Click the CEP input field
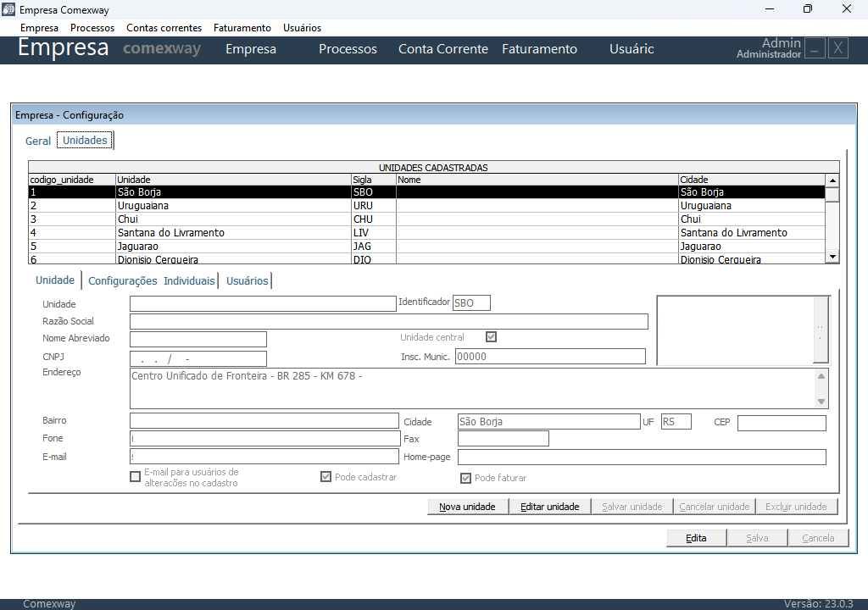Screen dimensions: 868x610 point(782,423)
